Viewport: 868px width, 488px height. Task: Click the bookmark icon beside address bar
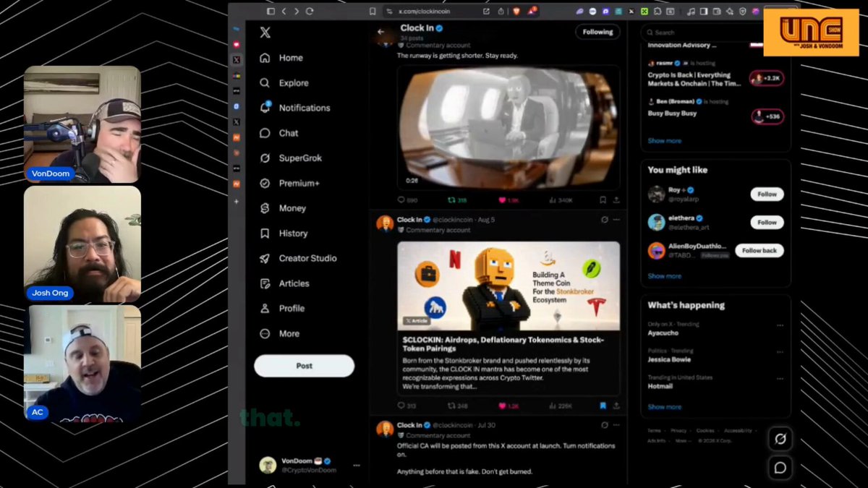[373, 11]
